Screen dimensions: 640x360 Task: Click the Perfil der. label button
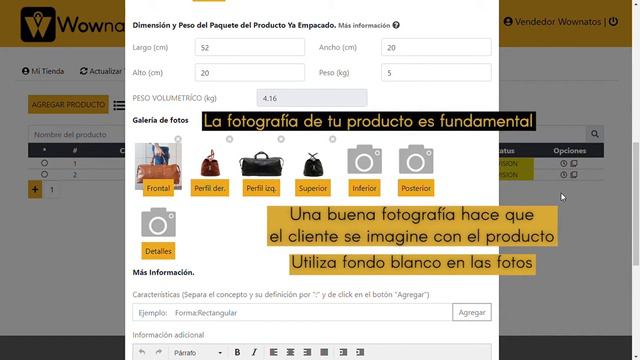(210, 188)
